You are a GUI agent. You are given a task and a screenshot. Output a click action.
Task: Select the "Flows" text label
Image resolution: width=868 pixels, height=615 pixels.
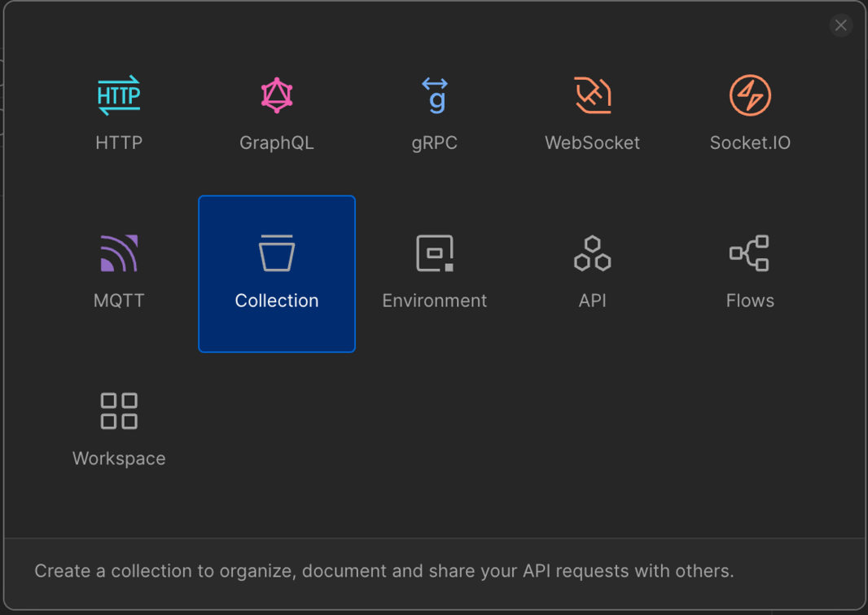[x=750, y=301]
